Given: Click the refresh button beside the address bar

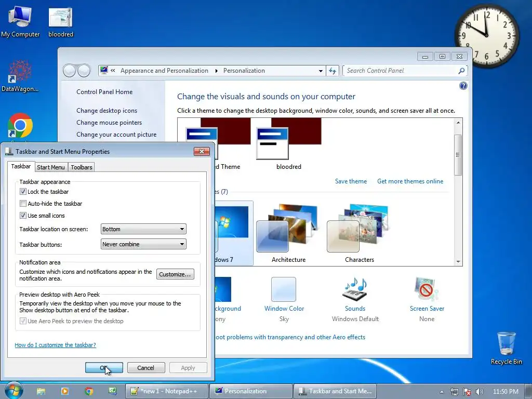Looking at the screenshot, I should 332,71.
